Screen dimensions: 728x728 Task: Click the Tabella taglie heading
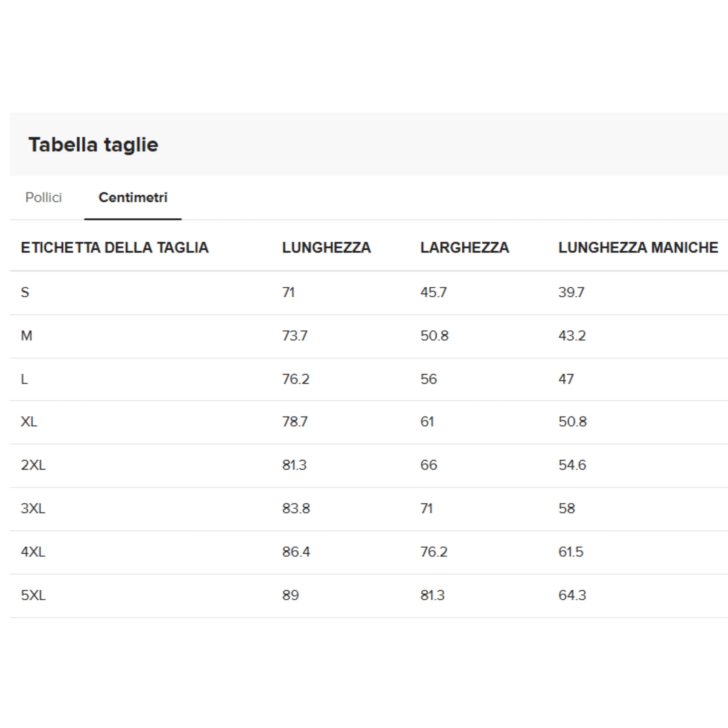click(94, 145)
